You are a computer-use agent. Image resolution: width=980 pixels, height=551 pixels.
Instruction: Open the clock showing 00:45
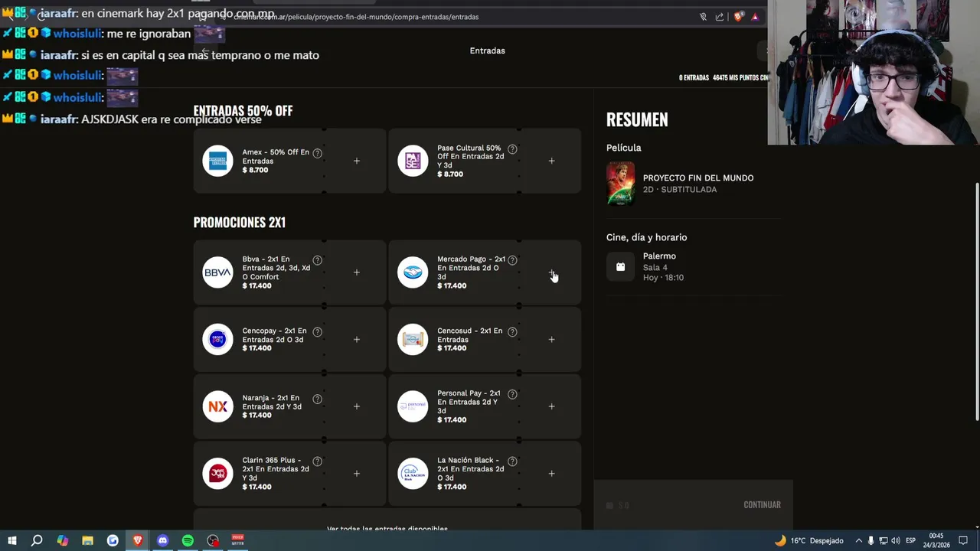coord(936,540)
